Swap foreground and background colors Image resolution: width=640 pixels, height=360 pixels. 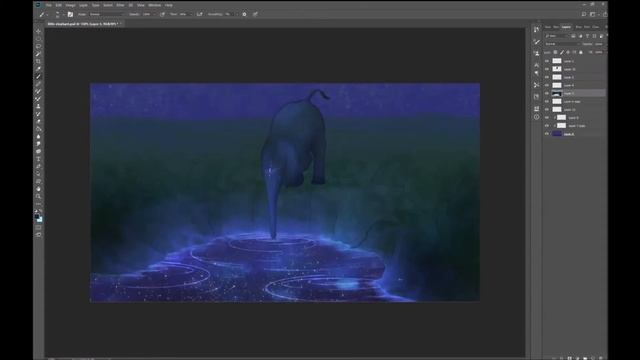(x=41, y=211)
